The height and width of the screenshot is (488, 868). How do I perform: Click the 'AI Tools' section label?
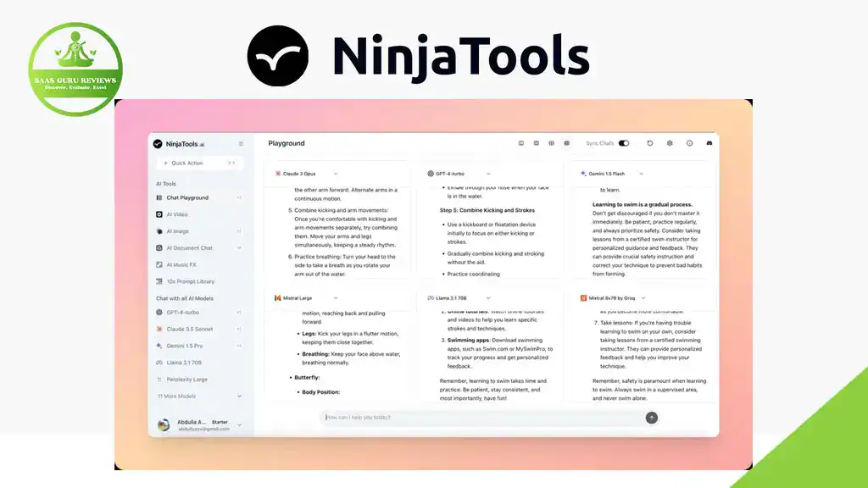click(166, 184)
